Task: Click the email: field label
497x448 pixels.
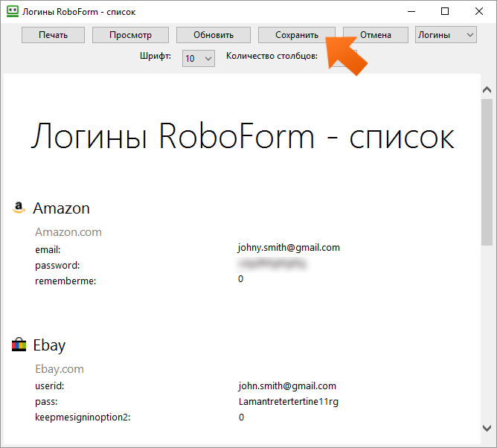Action: (x=48, y=250)
